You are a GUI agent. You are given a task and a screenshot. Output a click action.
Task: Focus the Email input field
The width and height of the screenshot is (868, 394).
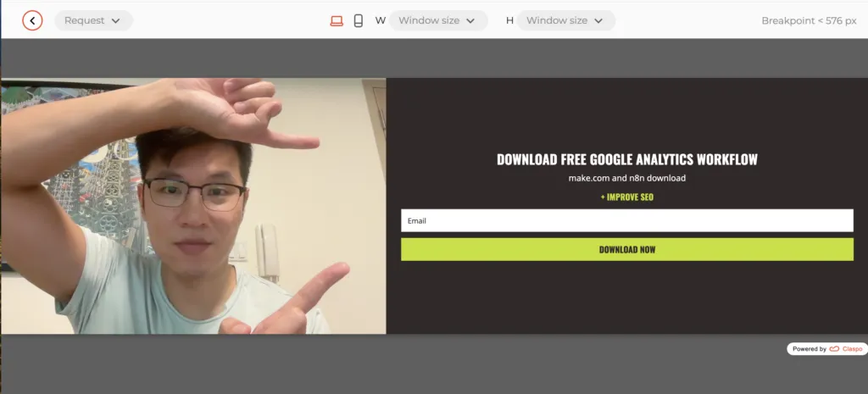coord(626,221)
